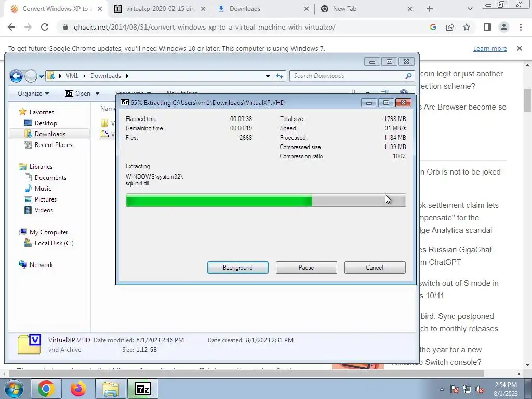The width and height of the screenshot is (532, 399).
Task: Open the Chrome profile avatar
Action: point(504,27)
